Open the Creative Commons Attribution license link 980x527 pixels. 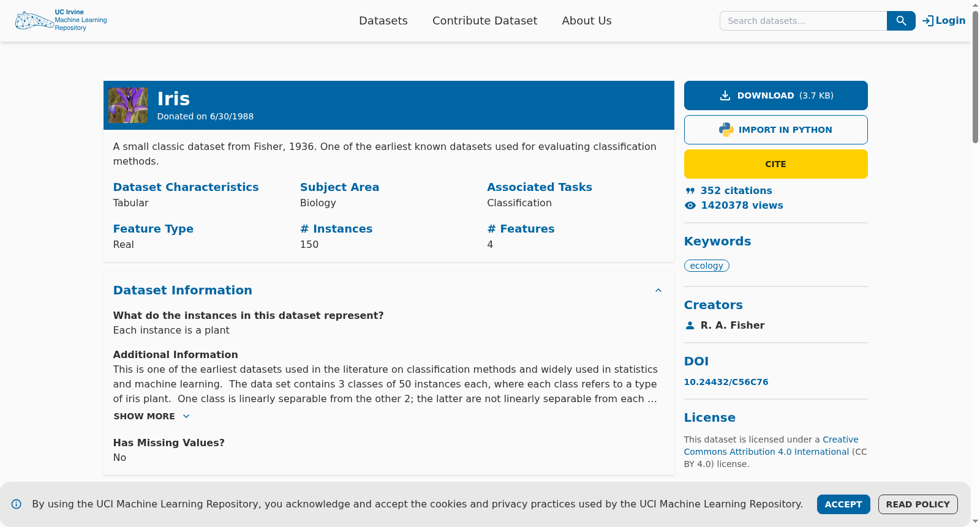(x=771, y=446)
